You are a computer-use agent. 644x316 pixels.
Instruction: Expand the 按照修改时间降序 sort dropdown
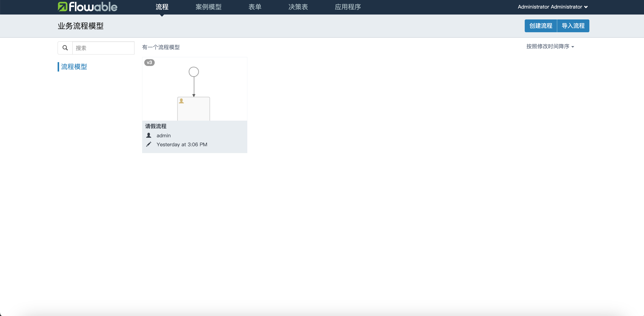pos(550,47)
